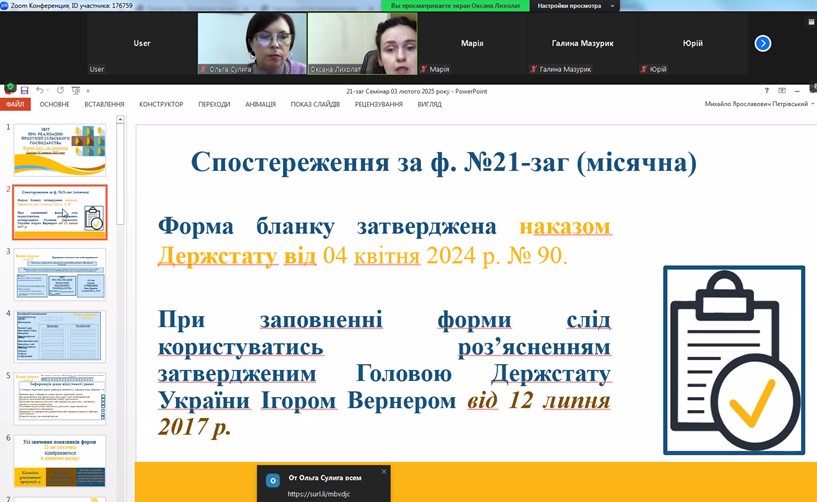Select slide 6 thumbnail
Screen dimensions: 817x502
[59, 461]
